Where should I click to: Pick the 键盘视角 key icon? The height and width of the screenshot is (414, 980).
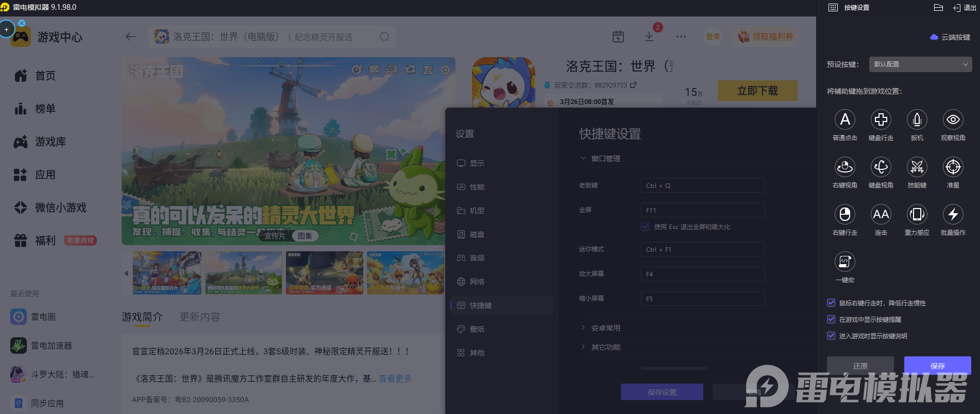point(881,167)
